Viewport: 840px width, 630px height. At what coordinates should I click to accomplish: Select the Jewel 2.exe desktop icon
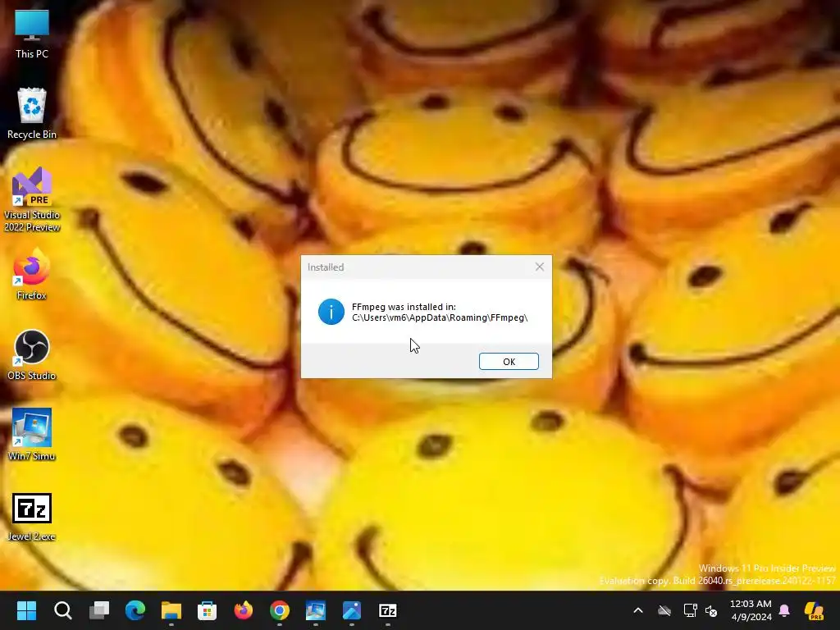pos(32,517)
